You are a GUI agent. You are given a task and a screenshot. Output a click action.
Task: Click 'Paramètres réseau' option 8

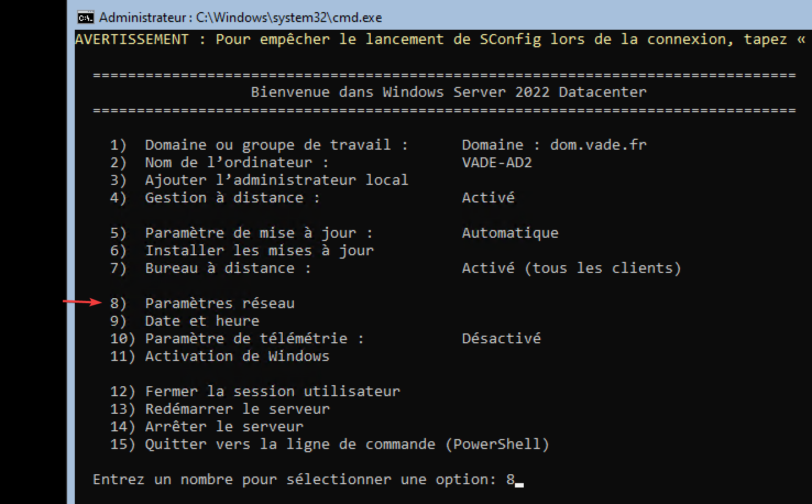point(220,303)
